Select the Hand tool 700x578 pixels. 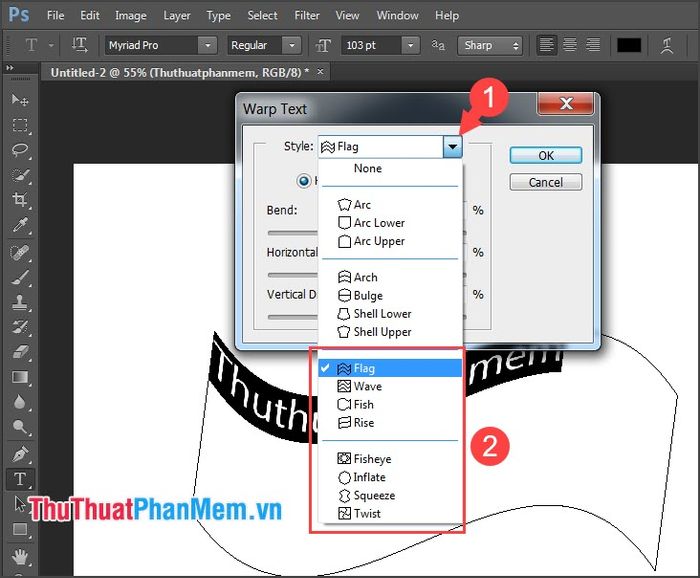[x=20, y=555]
